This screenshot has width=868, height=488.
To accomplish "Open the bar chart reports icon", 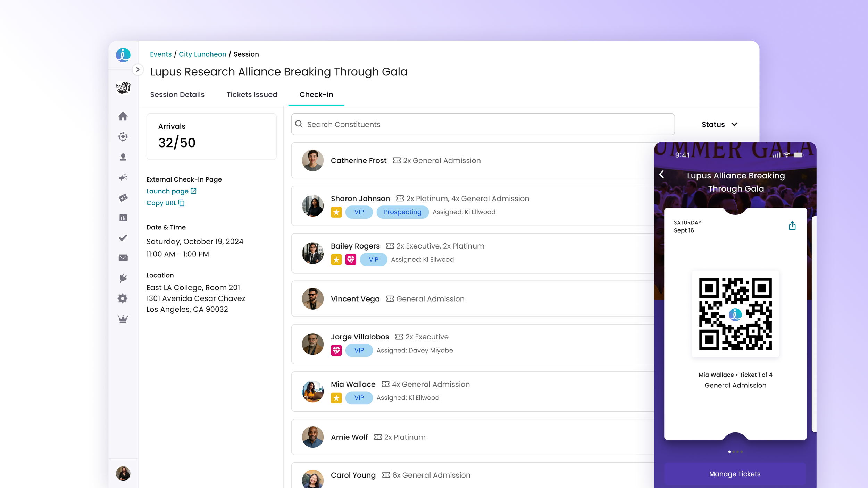I will click(x=123, y=218).
